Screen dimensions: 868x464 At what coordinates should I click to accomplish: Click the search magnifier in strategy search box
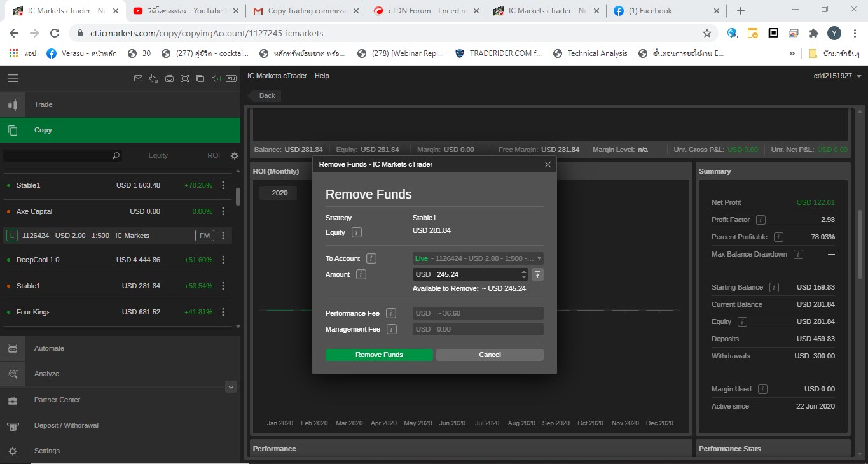[x=115, y=155]
